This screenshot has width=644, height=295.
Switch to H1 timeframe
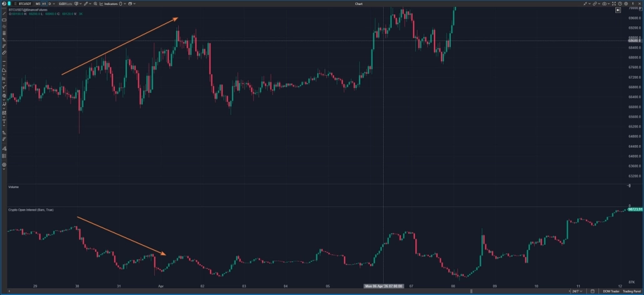coord(44,4)
